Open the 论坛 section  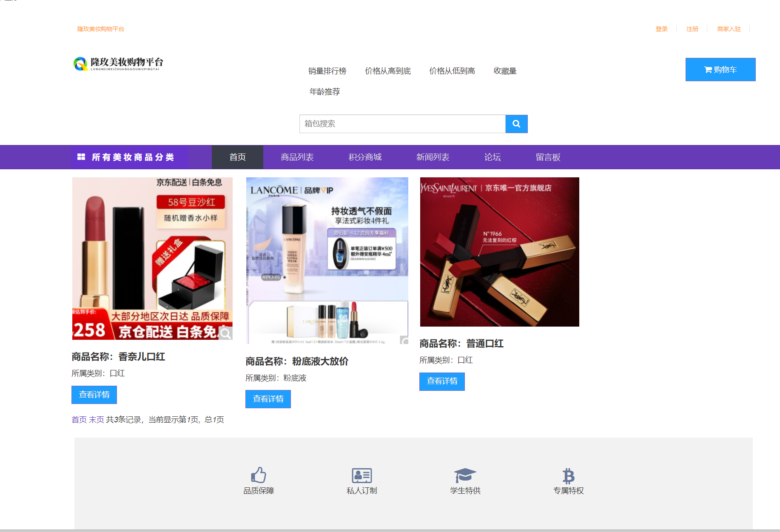493,157
